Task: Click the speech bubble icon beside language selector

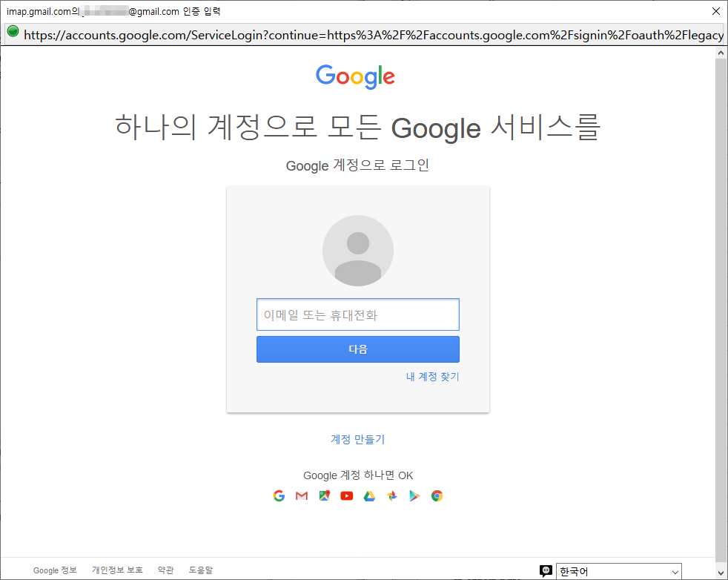Action: [546, 570]
